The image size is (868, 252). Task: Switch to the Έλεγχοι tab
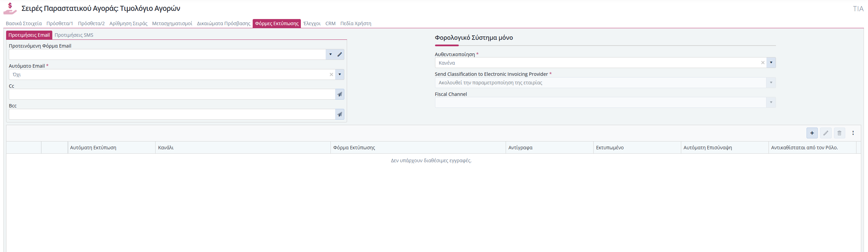coord(312,23)
